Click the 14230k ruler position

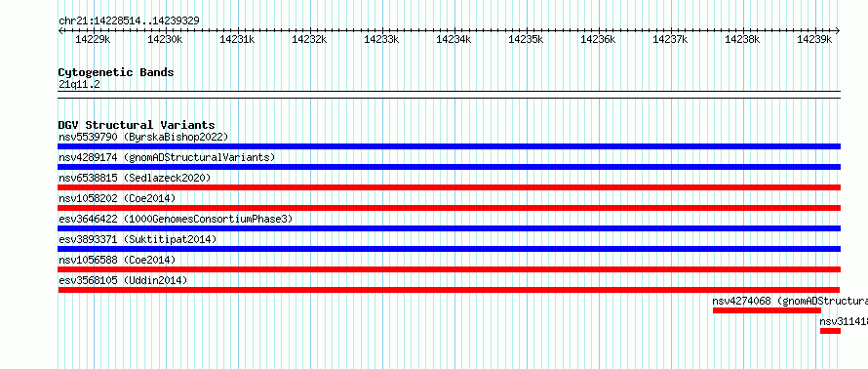click(165, 39)
